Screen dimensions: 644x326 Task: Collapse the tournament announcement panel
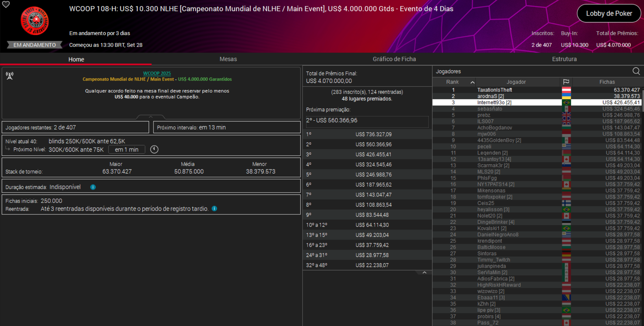point(151,117)
